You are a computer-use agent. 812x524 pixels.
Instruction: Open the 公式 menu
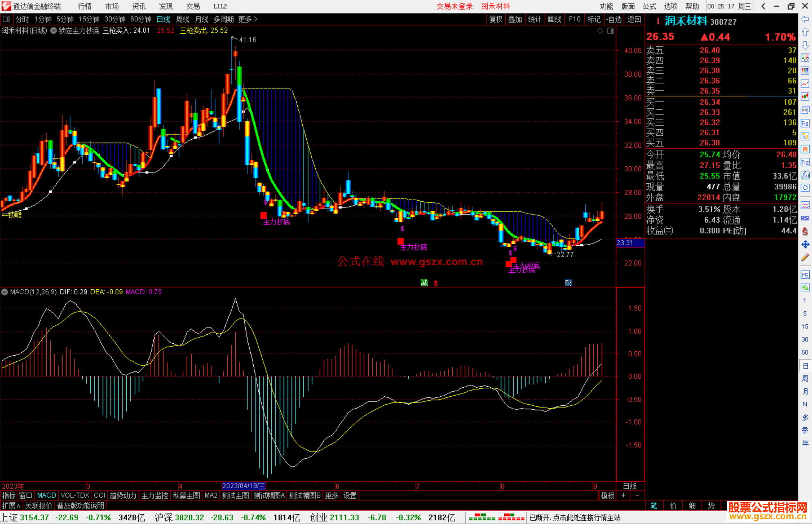649,6
